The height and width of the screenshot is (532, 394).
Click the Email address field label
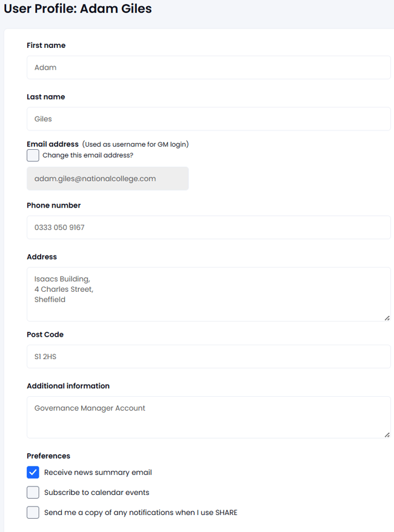tap(53, 144)
